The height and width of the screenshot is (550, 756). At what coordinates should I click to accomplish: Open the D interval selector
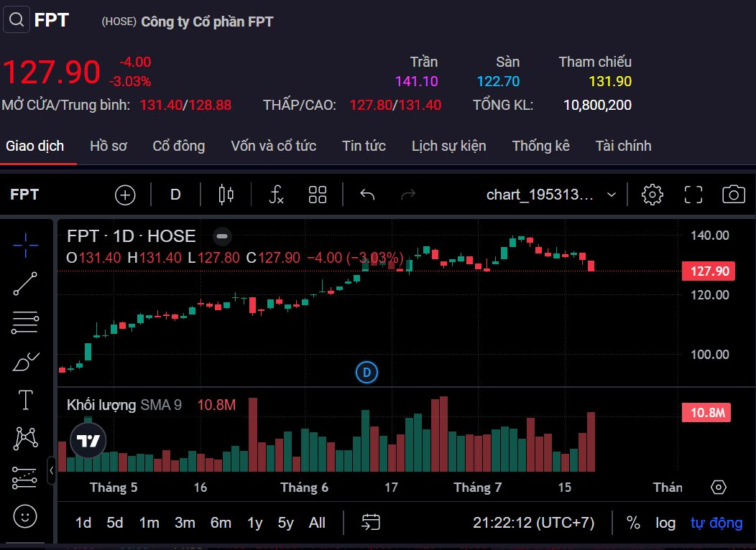(x=175, y=194)
